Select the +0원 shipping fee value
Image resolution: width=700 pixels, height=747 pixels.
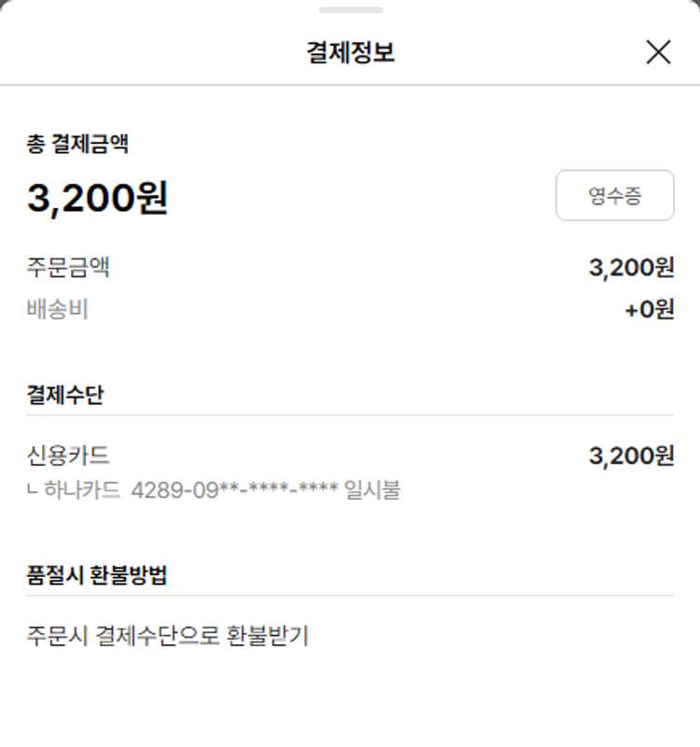(649, 309)
